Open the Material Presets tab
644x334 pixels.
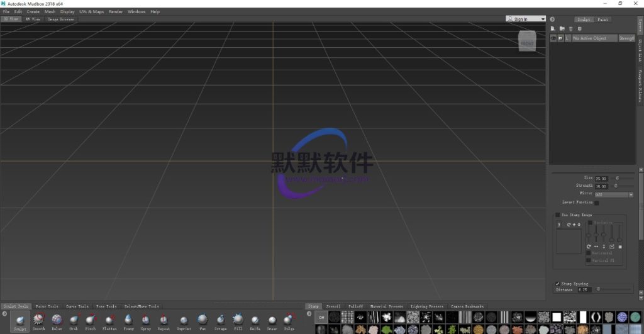(x=387, y=306)
